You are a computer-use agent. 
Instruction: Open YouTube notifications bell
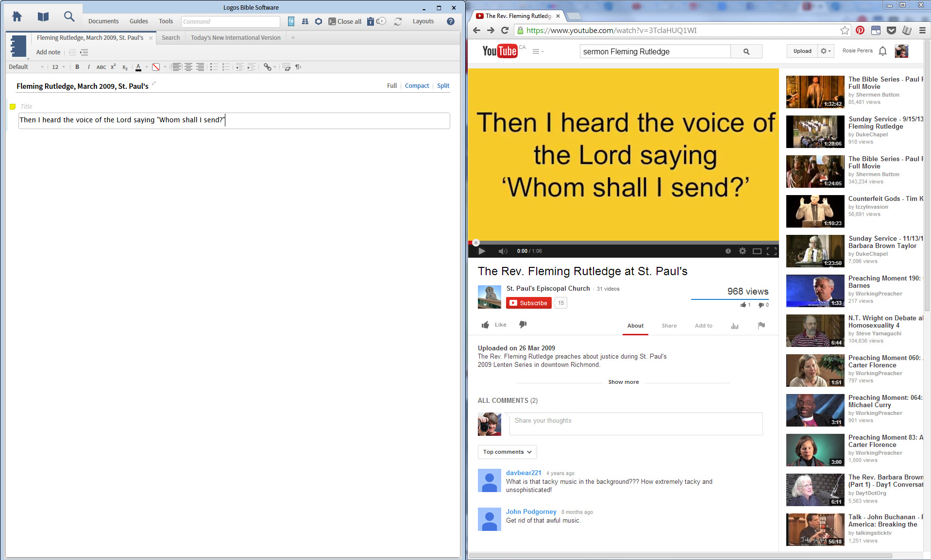(883, 51)
